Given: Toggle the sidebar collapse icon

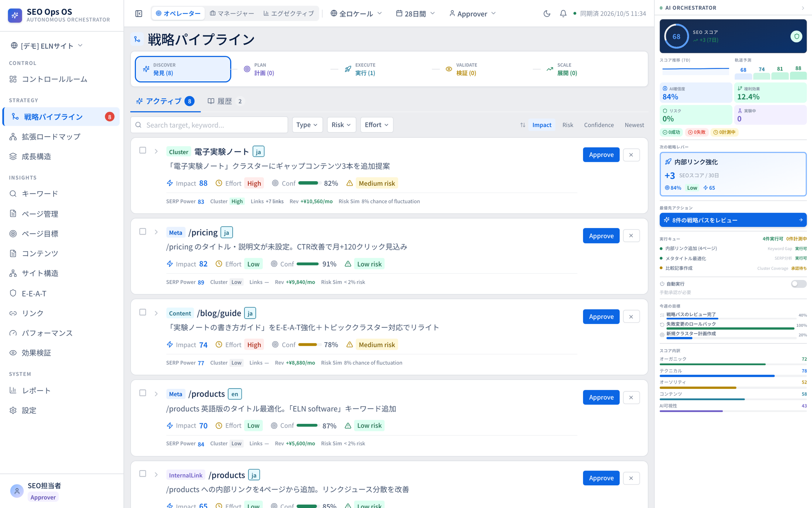Looking at the screenshot, I should pos(139,13).
